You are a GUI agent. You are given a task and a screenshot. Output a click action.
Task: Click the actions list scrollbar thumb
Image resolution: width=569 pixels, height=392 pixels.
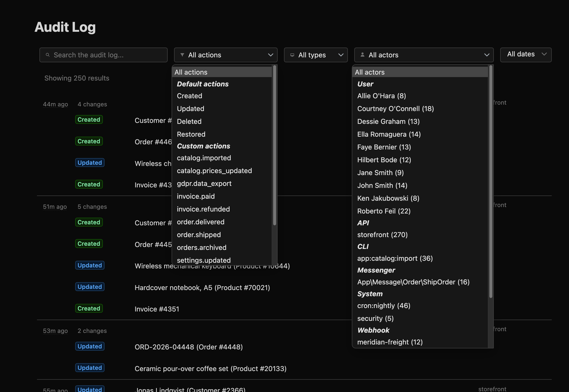point(274,145)
